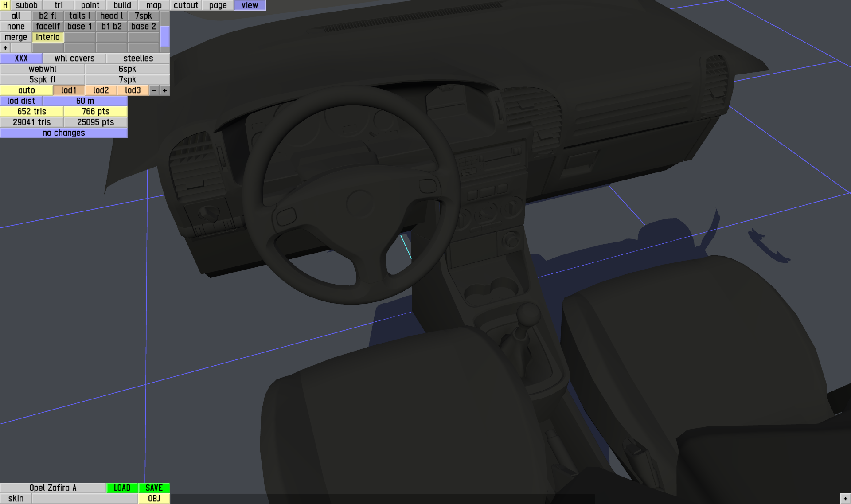
Task: Open the map tab
Action: pos(154,5)
